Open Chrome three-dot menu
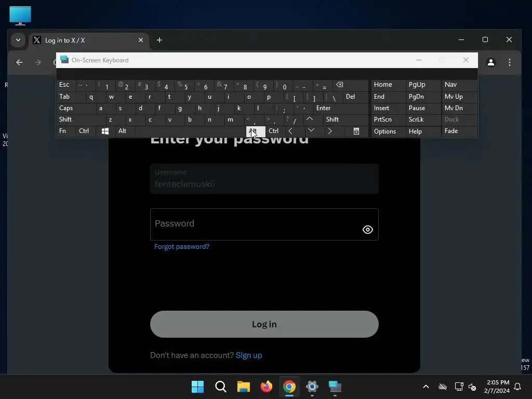 coord(509,62)
